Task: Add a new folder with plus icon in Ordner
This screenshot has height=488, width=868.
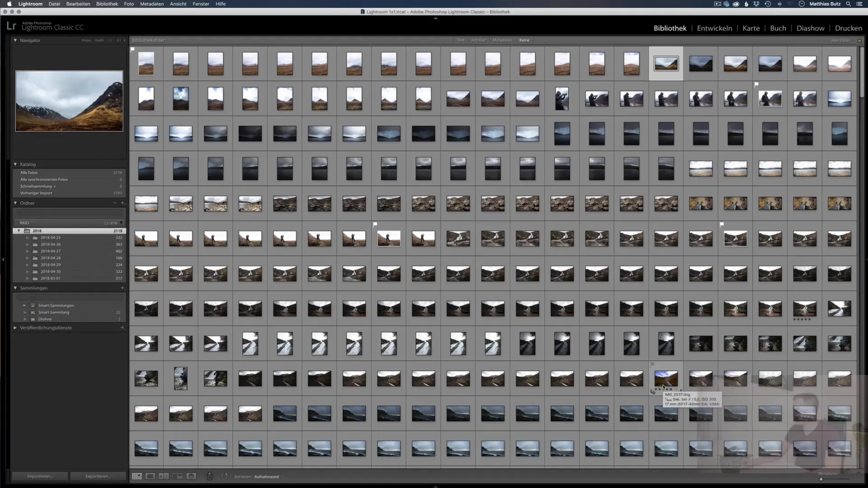Action: coord(123,203)
